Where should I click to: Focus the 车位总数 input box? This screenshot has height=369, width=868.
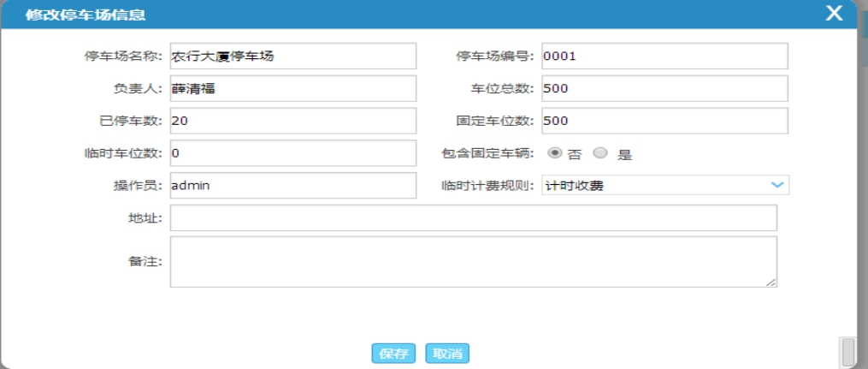664,88
